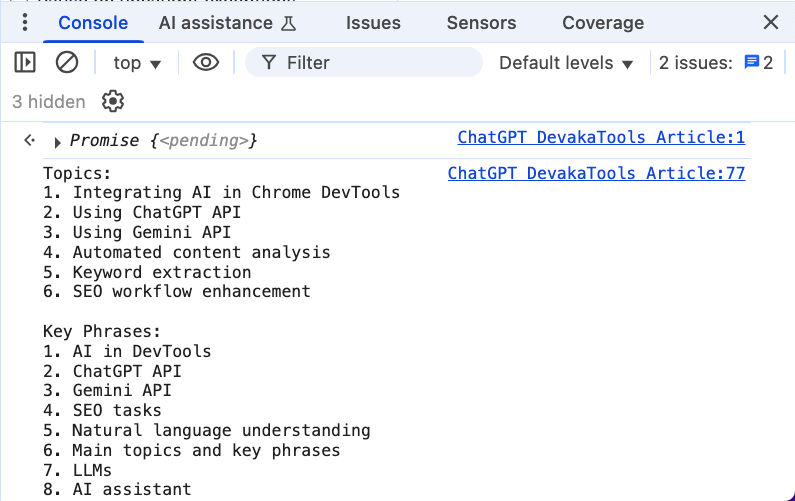Click the Topics: heading line

click(77, 173)
